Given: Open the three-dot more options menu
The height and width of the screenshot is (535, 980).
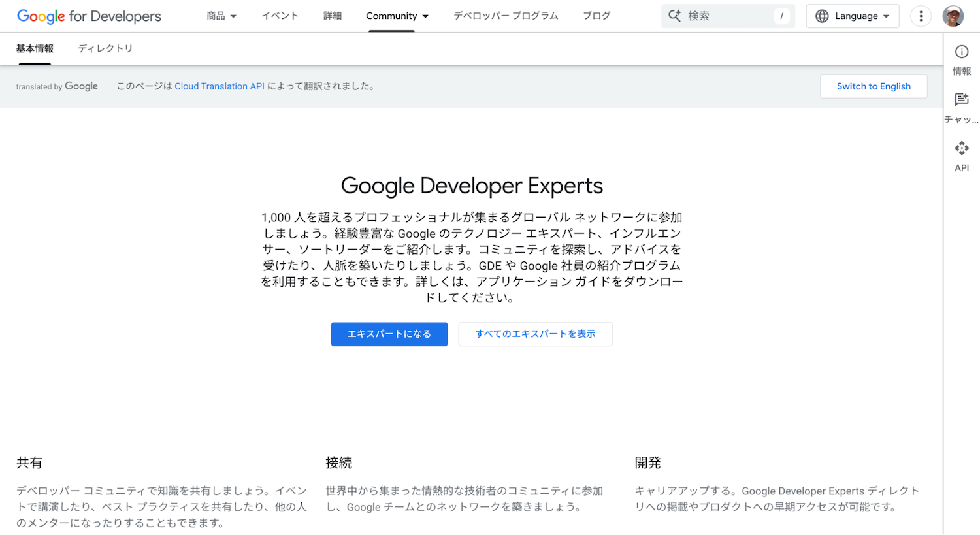Looking at the screenshot, I should click(921, 16).
